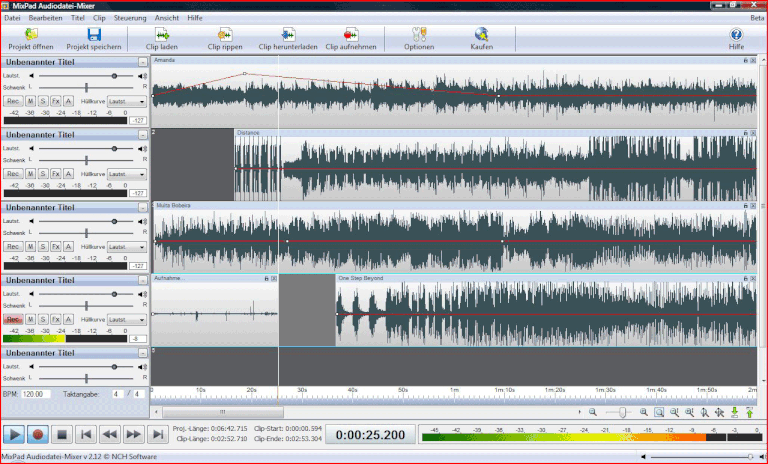Toggle A on the Distance track
The width and height of the screenshot is (768, 464).
click(x=68, y=174)
